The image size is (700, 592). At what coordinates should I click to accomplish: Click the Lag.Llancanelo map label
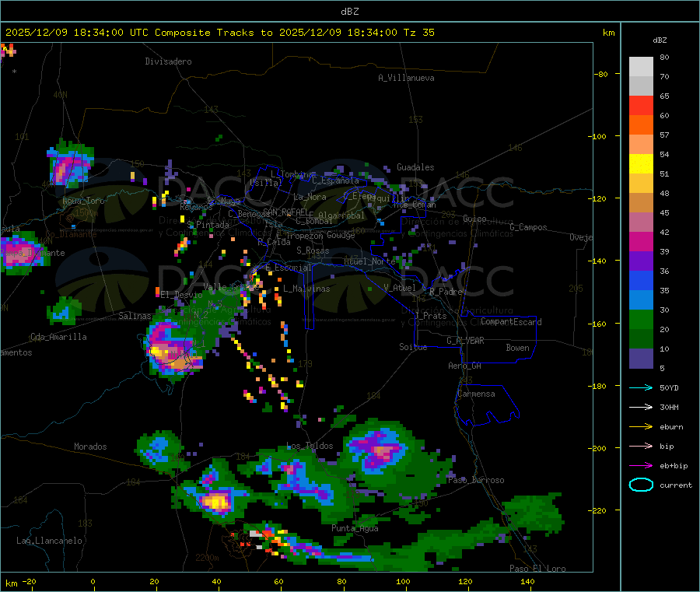50,541
